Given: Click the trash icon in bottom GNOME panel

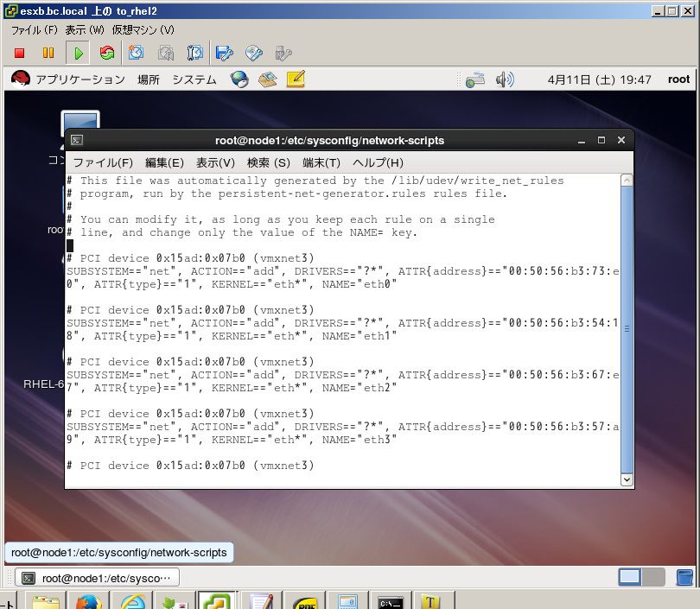Looking at the screenshot, I should [684, 577].
